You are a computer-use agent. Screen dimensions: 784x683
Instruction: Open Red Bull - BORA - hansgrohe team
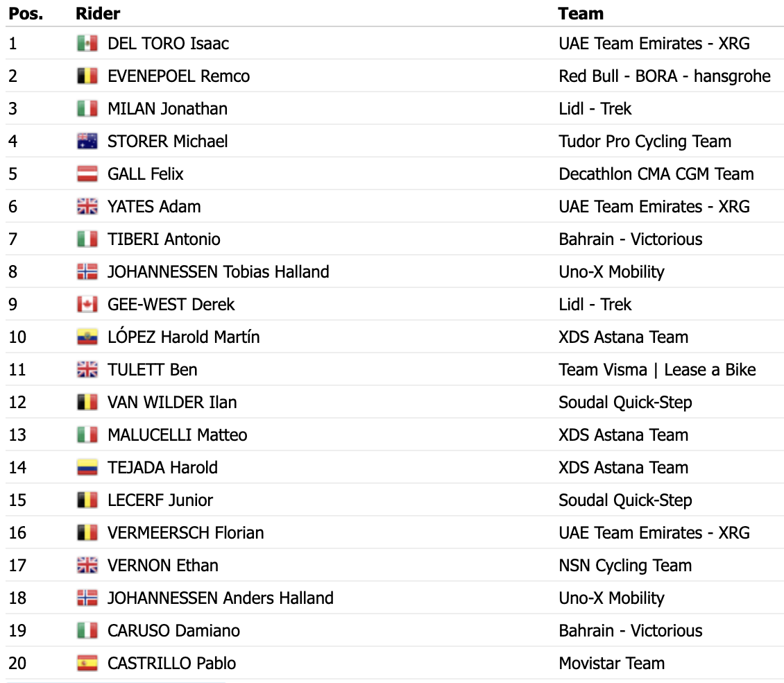[x=664, y=76]
